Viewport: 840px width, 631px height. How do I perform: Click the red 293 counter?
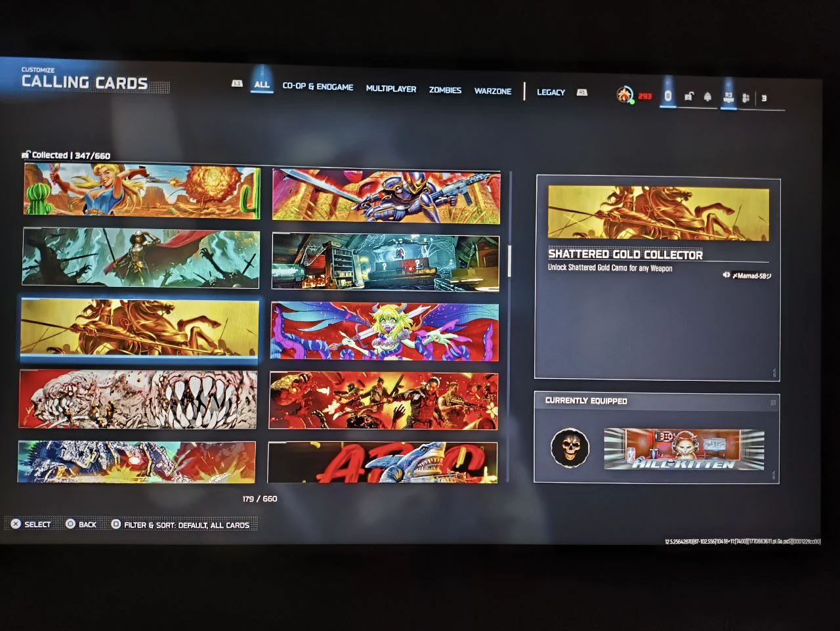pyautogui.click(x=645, y=97)
